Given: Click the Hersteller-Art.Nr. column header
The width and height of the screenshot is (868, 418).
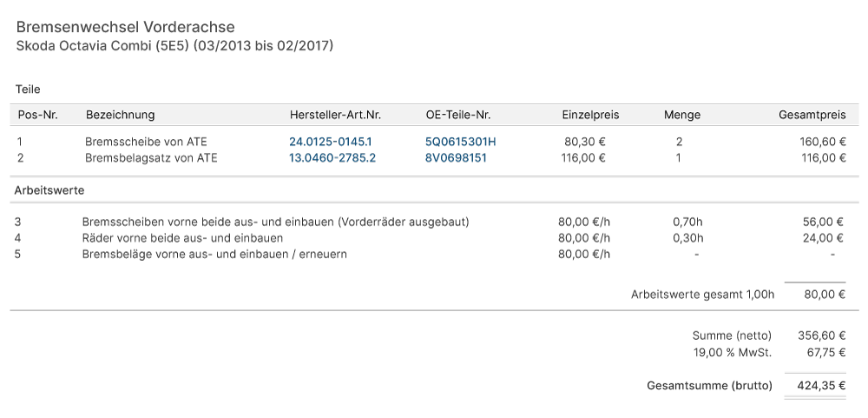Looking at the screenshot, I should pyautogui.click(x=335, y=115).
